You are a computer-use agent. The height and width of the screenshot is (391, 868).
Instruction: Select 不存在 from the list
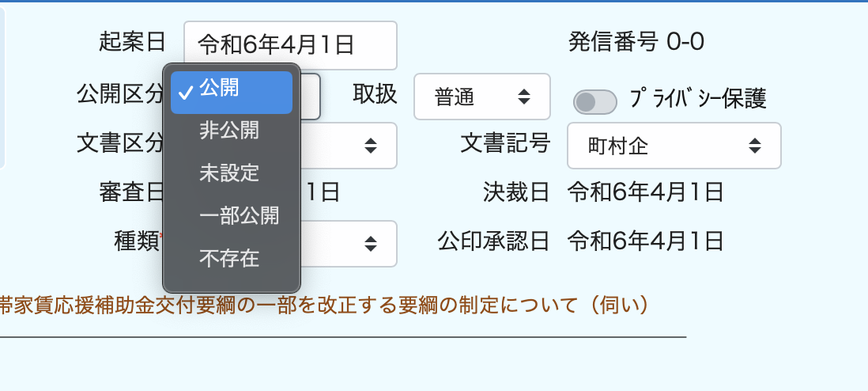tap(229, 258)
